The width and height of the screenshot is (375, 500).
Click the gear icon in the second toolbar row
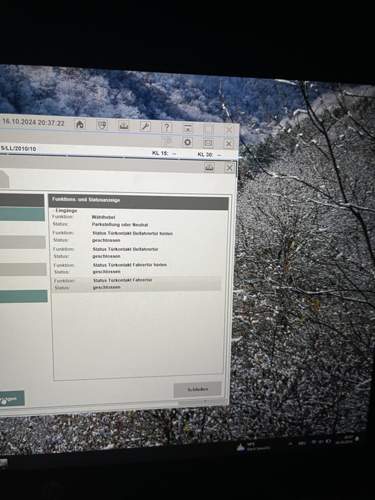[188, 142]
